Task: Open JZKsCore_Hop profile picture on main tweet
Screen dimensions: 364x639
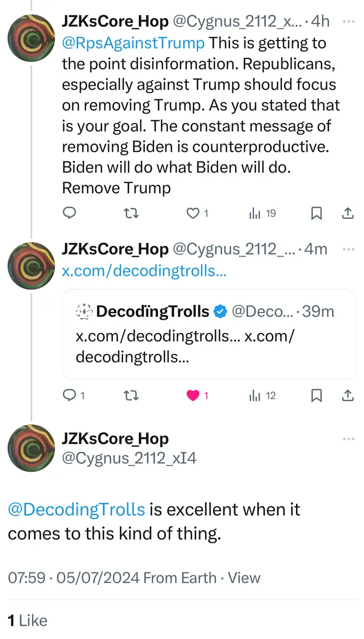Action: [x=31, y=448]
